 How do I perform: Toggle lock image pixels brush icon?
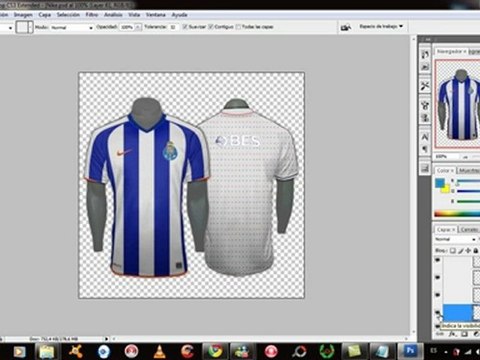461,250
